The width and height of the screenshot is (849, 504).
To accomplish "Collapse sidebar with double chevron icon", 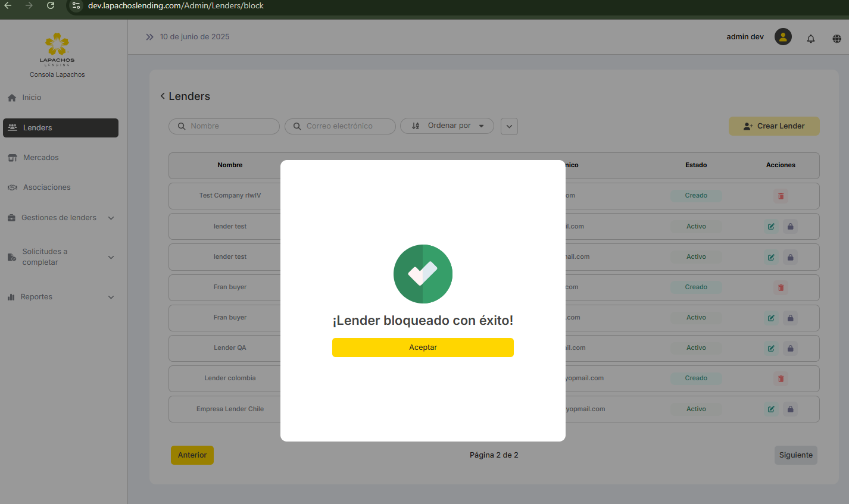I will pyautogui.click(x=149, y=37).
